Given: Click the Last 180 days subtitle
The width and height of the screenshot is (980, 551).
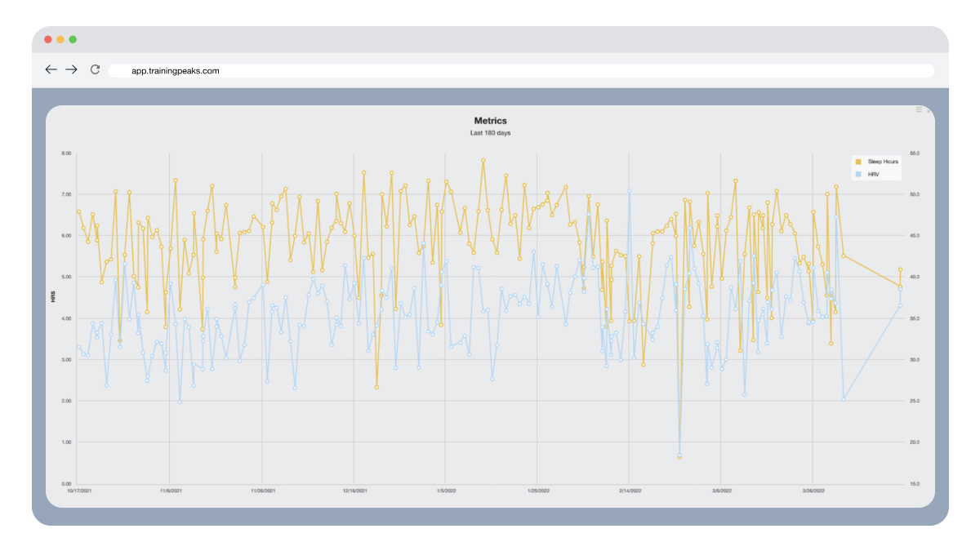Looking at the screenshot, I should (x=490, y=132).
